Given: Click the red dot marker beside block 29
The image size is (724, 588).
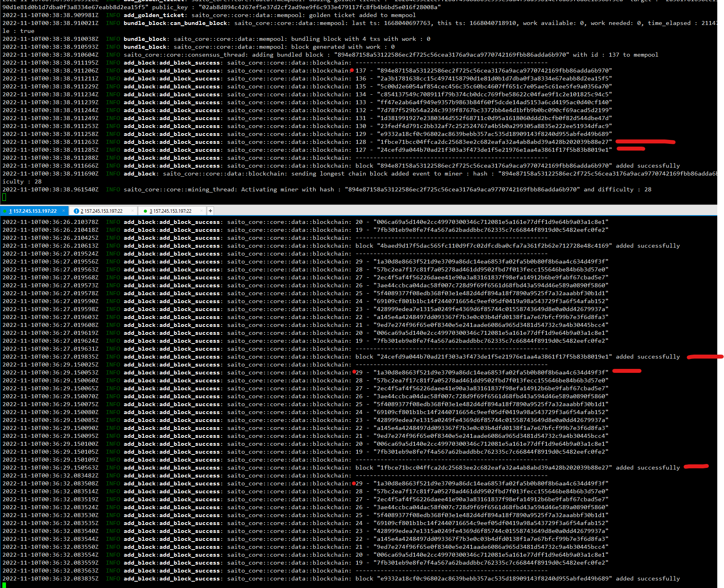Looking at the screenshot, I should 354,372.
